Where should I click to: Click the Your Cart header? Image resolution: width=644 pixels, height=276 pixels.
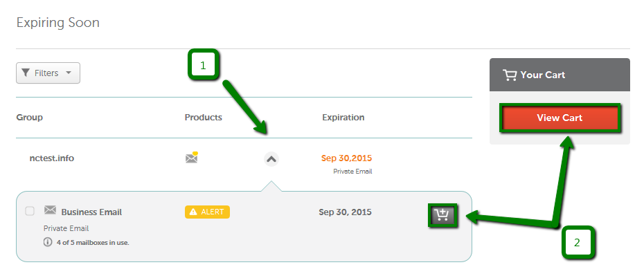click(560, 75)
